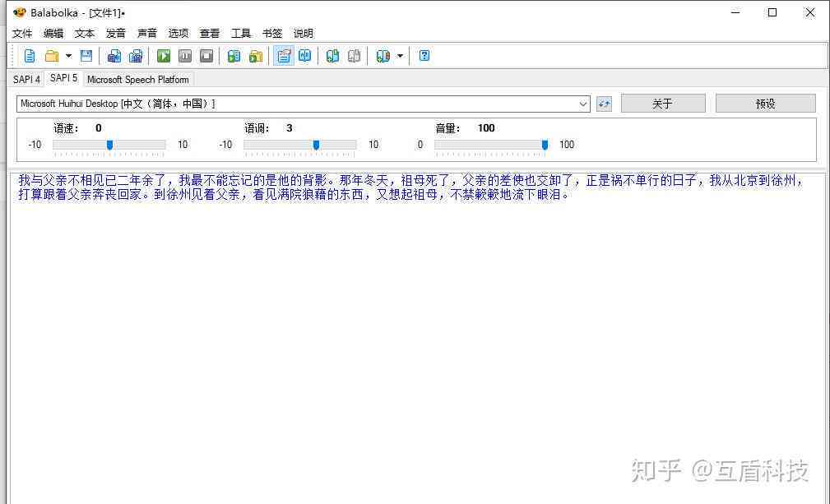Stop speech with the Stop button
The image size is (830, 504).
[x=206, y=56]
